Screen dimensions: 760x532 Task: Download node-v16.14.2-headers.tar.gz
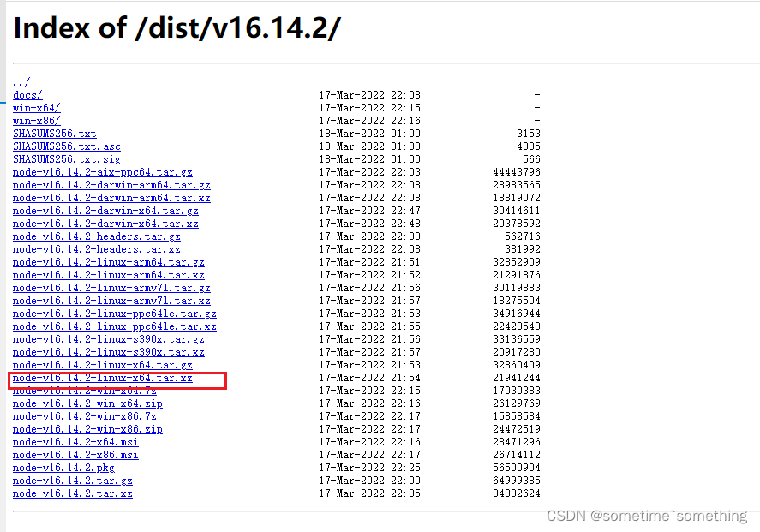point(97,236)
